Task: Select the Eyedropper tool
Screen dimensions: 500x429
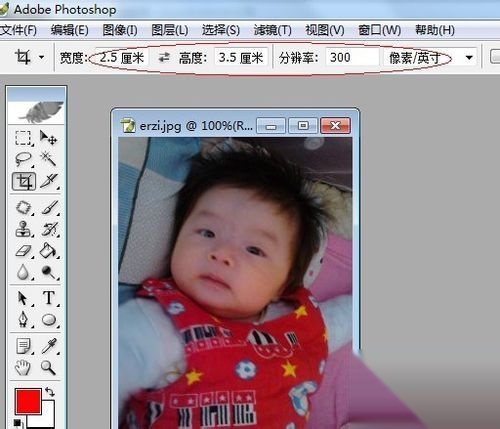Action: [49, 346]
